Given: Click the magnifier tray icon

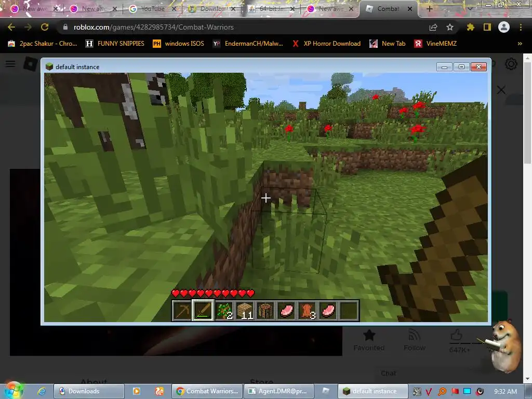Looking at the screenshot, I should point(442,392).
